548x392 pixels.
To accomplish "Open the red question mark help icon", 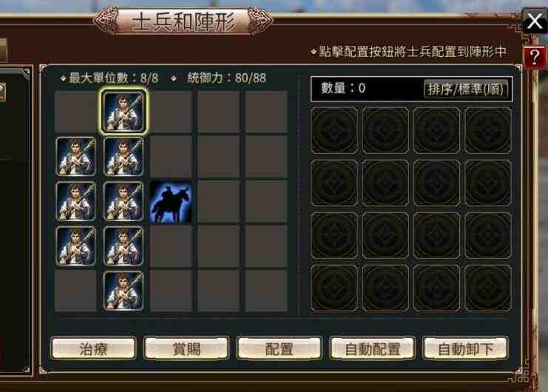I will [x=535, y=58].
